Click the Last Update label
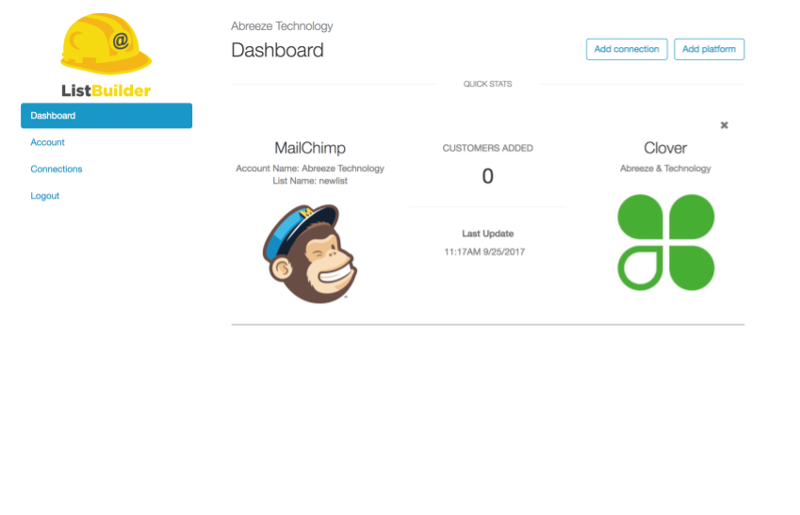This screenshot has width=800, height=515. coord(488,234)
